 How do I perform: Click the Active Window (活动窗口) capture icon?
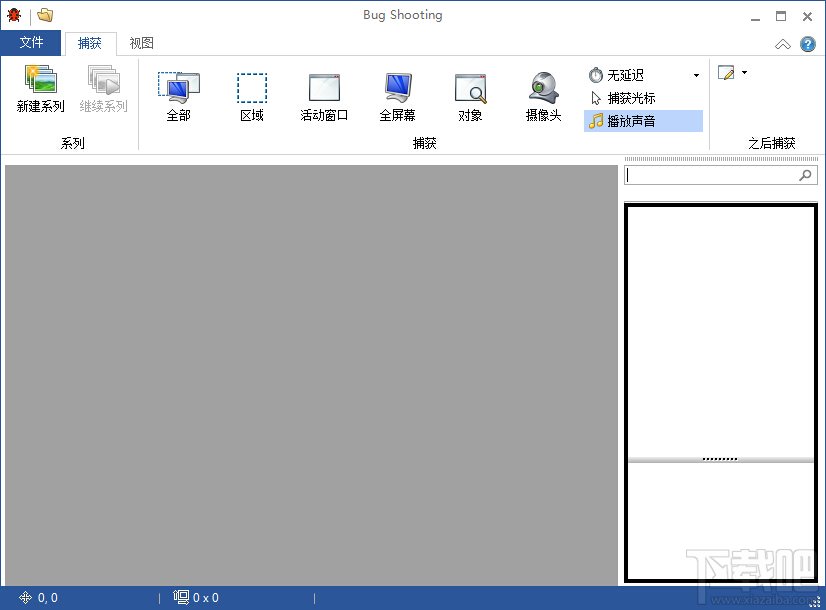click(324, 88)
